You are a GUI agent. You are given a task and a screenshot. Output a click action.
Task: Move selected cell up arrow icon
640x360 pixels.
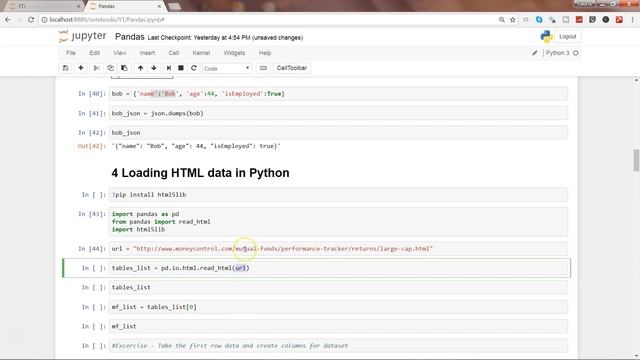click(x=140, y=68)
